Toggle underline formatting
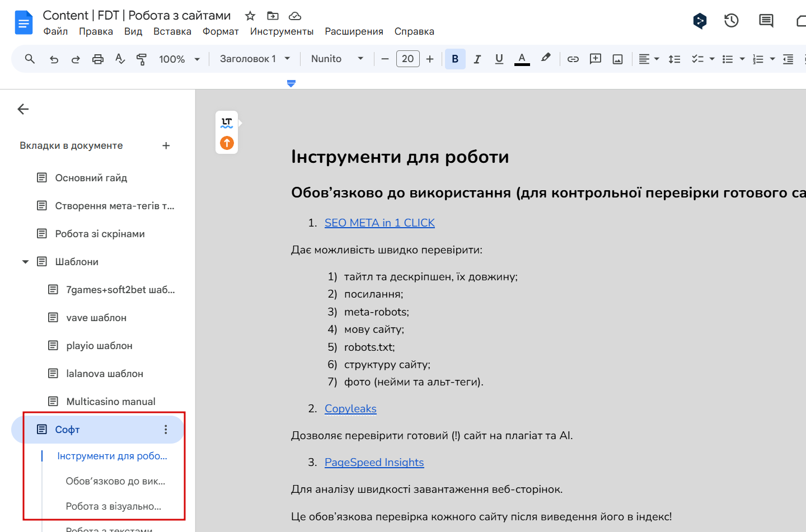806x532 pixels. click(x=499, y=59)
